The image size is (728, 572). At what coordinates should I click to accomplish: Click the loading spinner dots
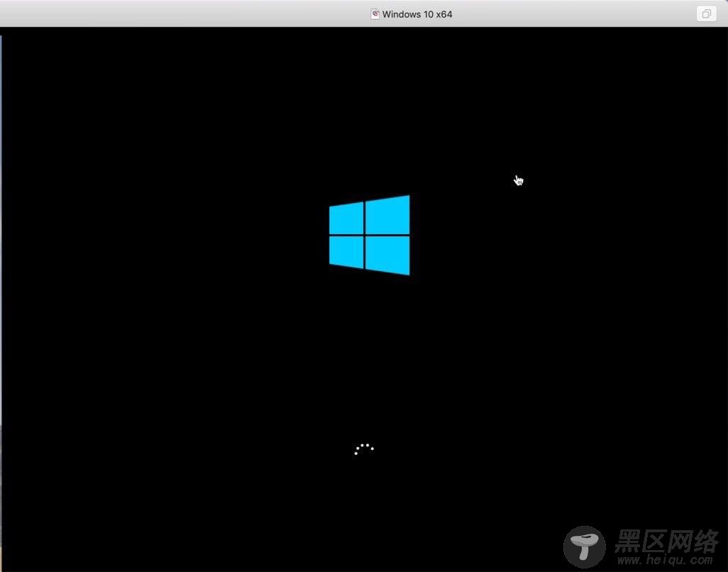[x=364, y=449]
